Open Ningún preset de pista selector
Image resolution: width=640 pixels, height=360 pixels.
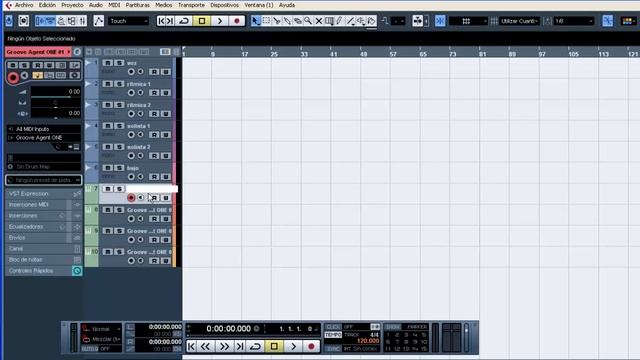[44, 180]
